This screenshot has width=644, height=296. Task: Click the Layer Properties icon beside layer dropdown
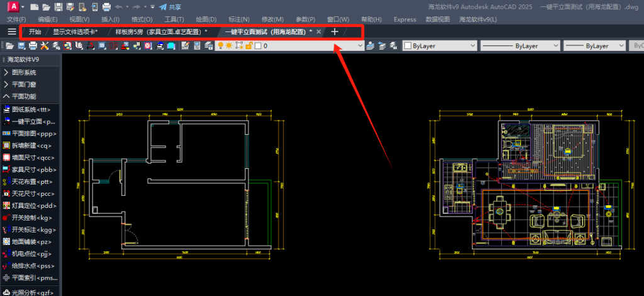[370, 46]
